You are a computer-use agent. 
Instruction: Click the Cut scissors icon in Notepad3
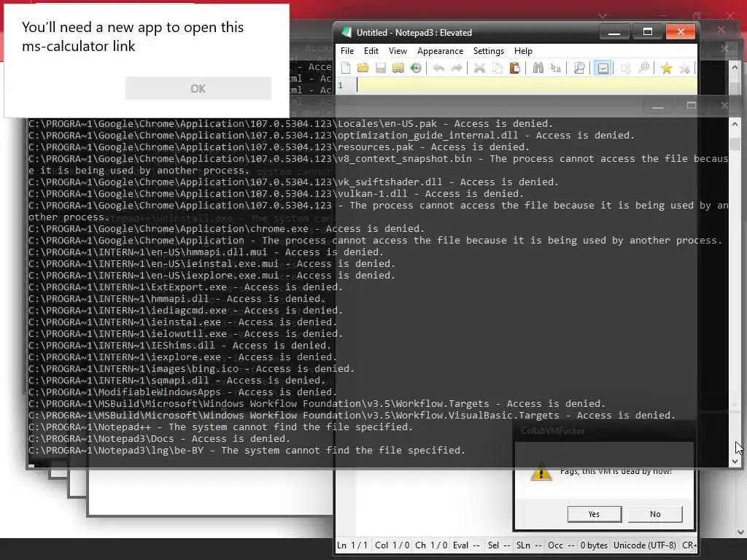click(479, 68)
